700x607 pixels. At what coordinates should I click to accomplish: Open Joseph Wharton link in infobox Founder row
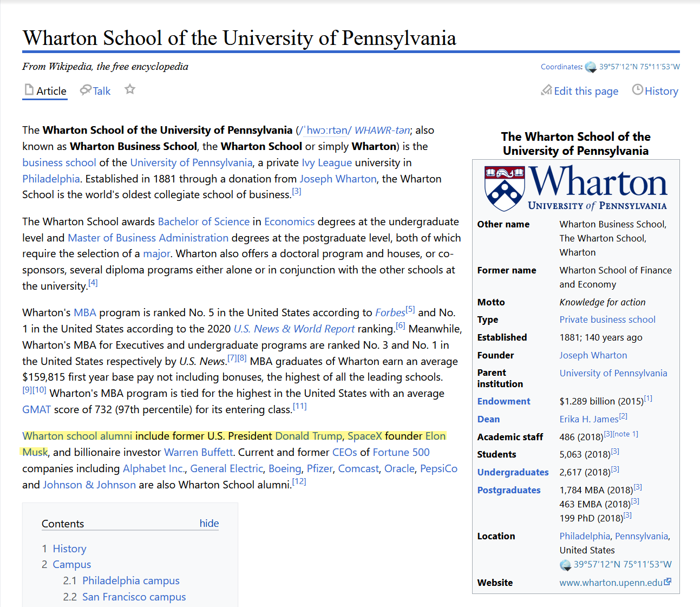tap(593, 355)
